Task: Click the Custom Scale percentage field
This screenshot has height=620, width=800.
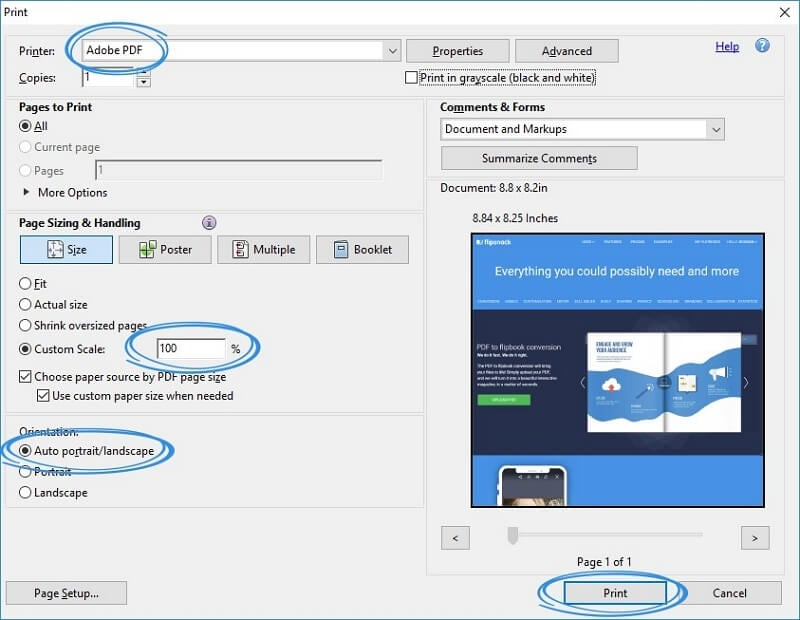Action: [x=190, y=349]
